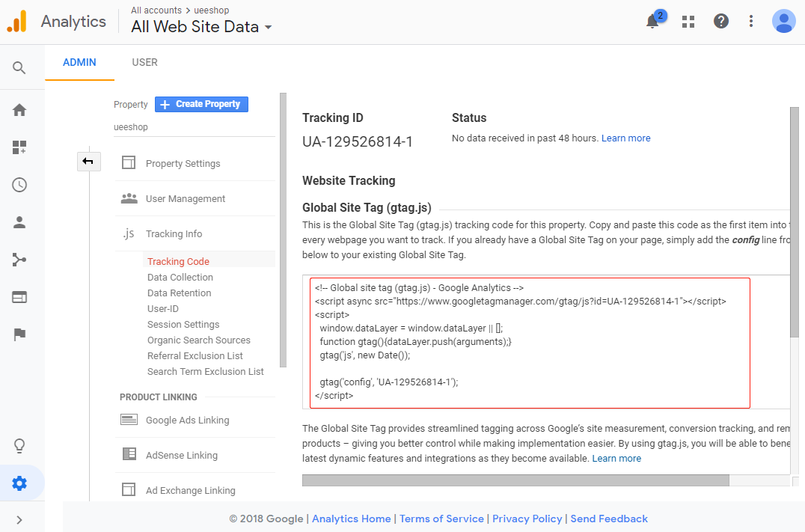Open Property Settings
Viewport: 805px width, 532px height.
(x=183, y=164)
